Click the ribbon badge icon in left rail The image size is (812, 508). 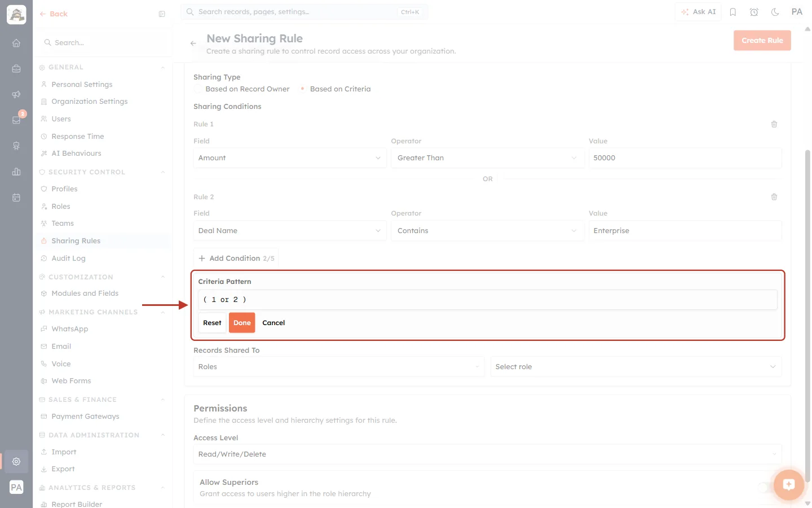tap(16, 146)
